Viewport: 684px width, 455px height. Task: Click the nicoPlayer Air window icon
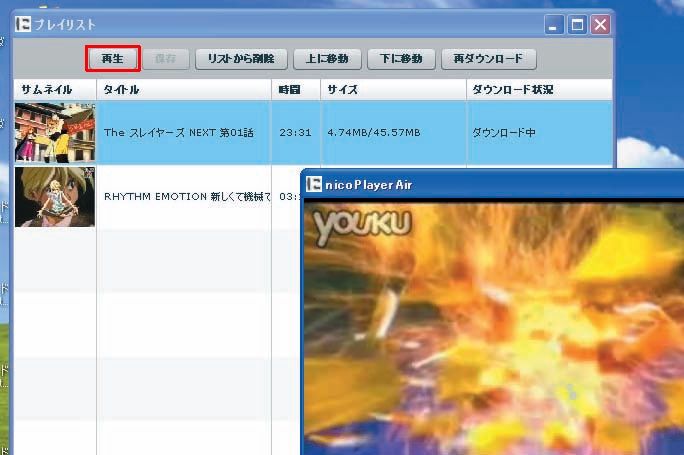tap(314, 184)
